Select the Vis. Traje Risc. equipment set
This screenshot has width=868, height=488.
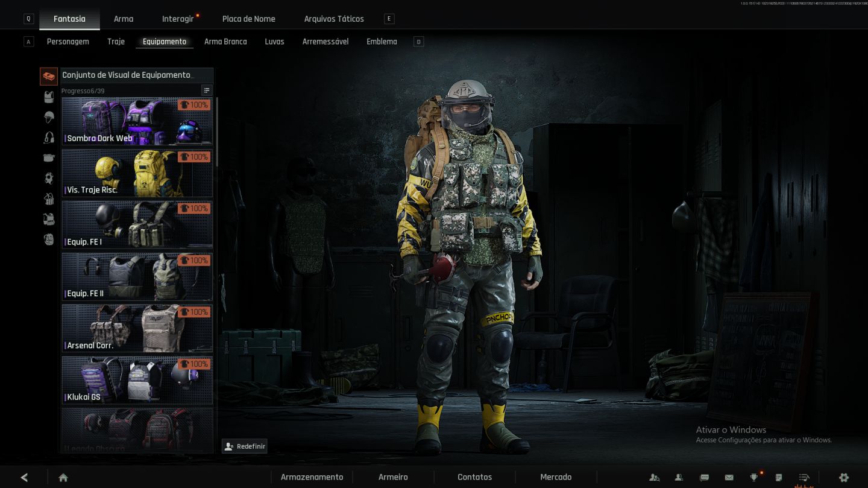137,173
